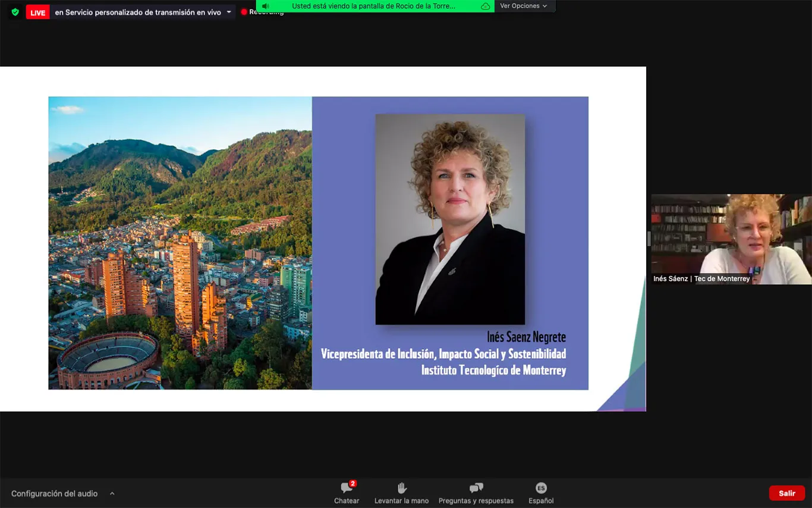The width and height of the screenshot is (812, 508).
Task: Click the divider handle beside the video panel
Action: (x=649, y=239)
